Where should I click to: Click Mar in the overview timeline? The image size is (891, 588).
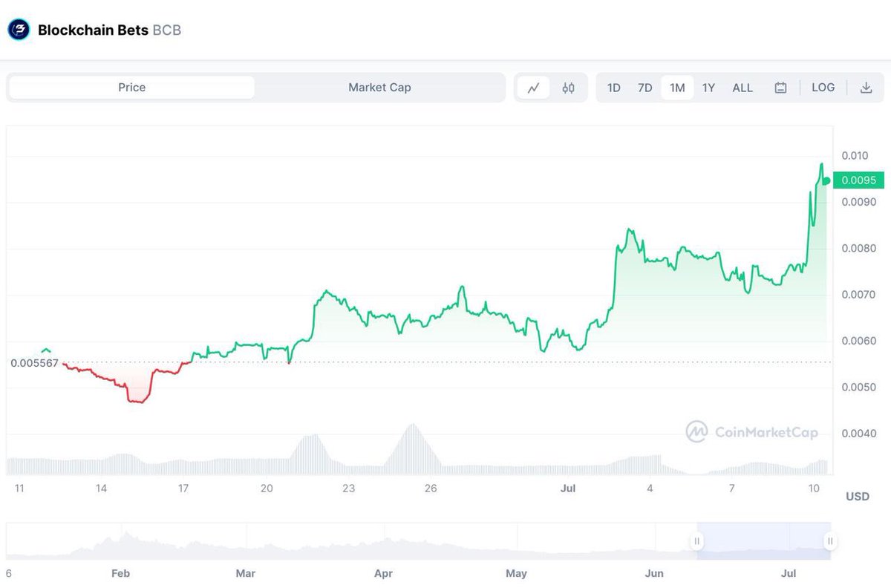pos(245,574)
